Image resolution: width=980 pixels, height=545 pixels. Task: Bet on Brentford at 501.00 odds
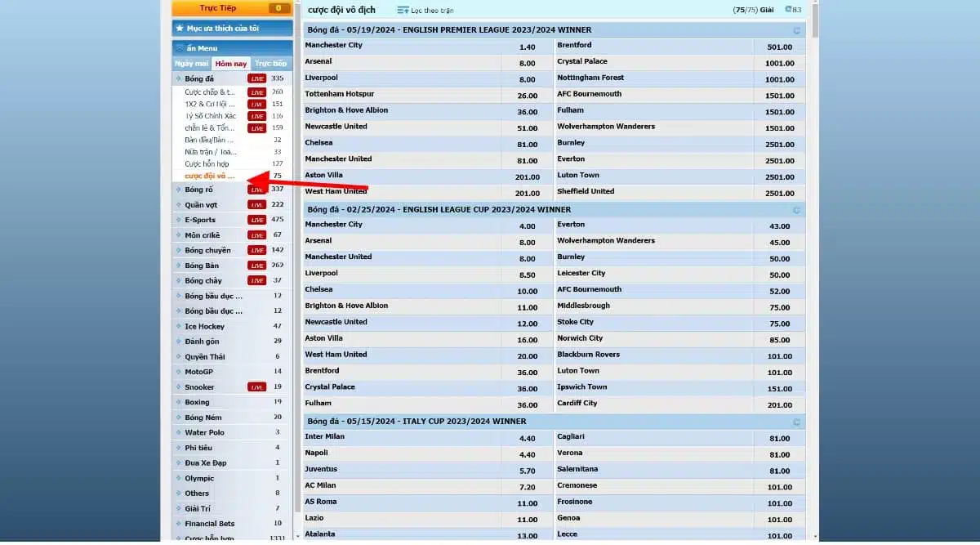tap(780, 47)
